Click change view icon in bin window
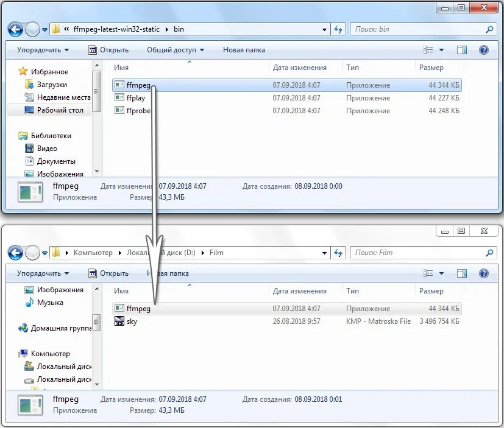 (428, 50)
